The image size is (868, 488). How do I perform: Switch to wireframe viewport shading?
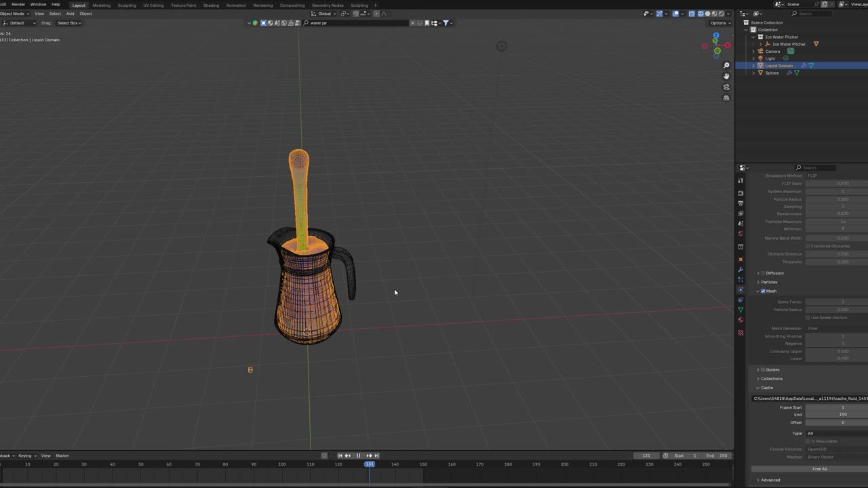[x=701, y=14]
